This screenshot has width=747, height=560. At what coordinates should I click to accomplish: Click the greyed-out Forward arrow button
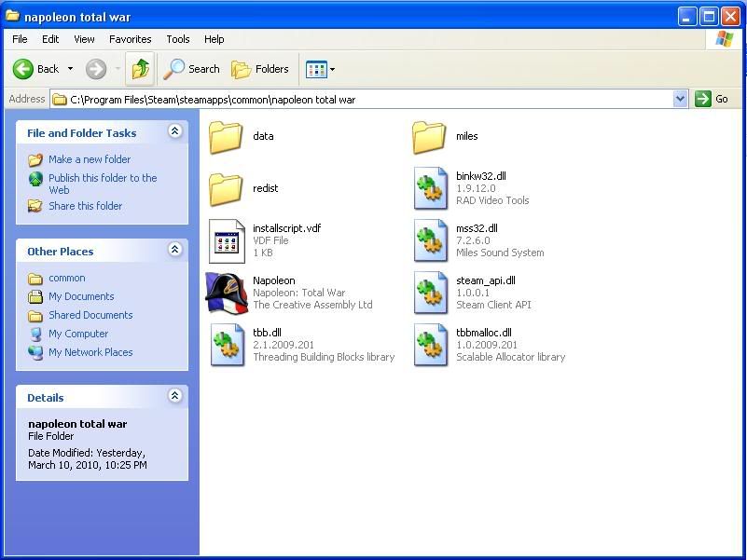(x=96, y=70)
